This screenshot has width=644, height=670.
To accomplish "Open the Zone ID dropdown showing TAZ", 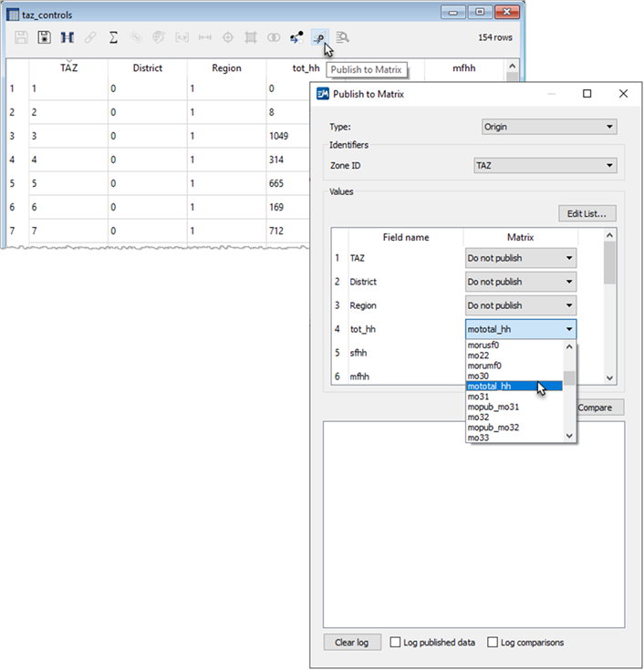I will pyautogui.click(x=545, y=165).
